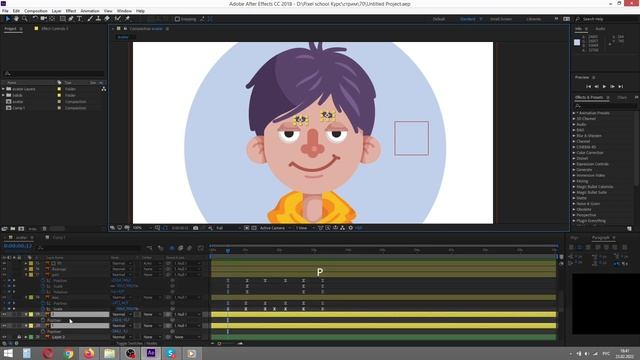The image size is (640, 360).
Task: Switch to the Audio panel tab
Action: (x=600, y=29)
